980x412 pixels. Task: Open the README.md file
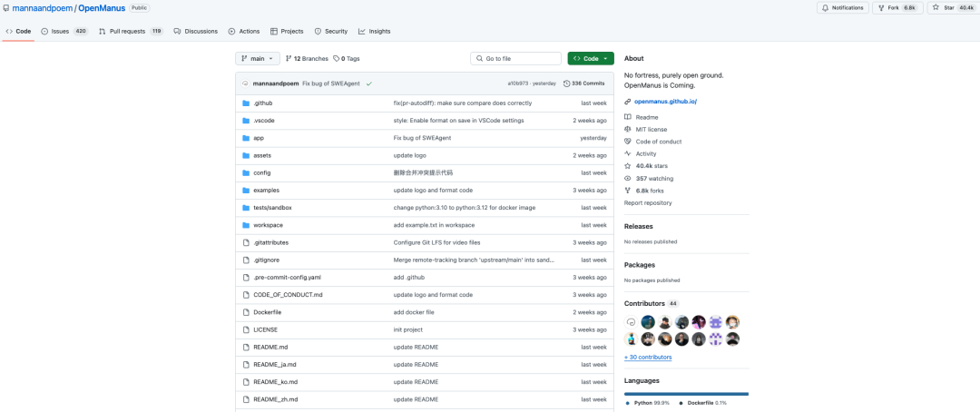(270, 347)
